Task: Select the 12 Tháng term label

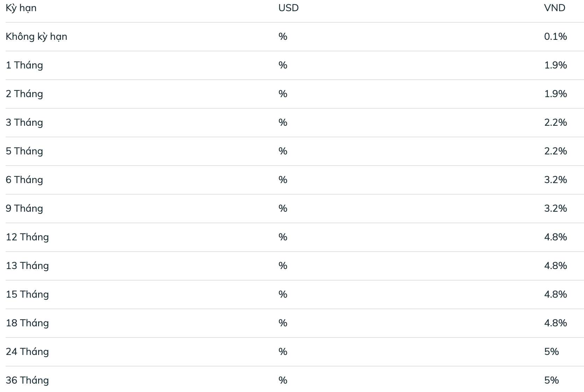Action: click(x=27, y=237)
